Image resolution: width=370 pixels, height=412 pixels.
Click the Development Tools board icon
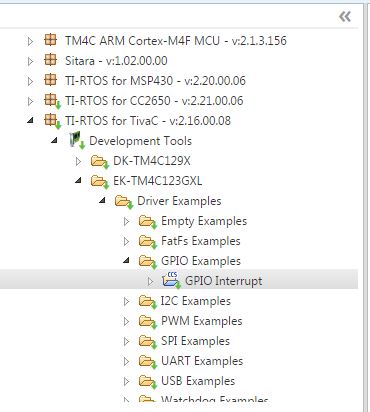[77, 141]
